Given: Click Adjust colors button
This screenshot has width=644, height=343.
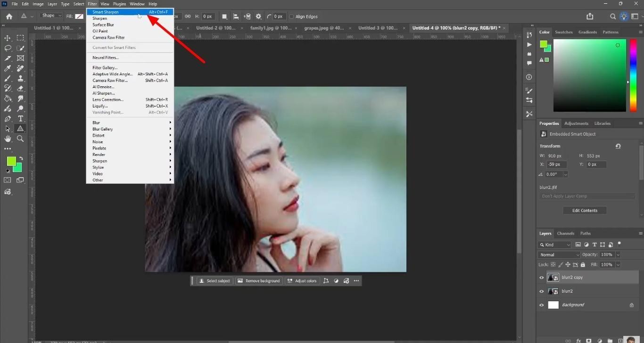Looking at the screenshot, I should (x=302, y=281).
